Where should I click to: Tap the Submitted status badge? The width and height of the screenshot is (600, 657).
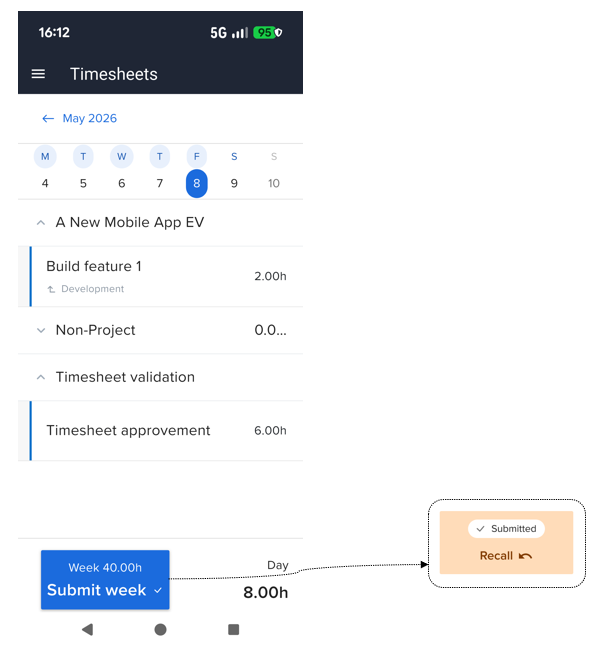(x=506, y=529)
